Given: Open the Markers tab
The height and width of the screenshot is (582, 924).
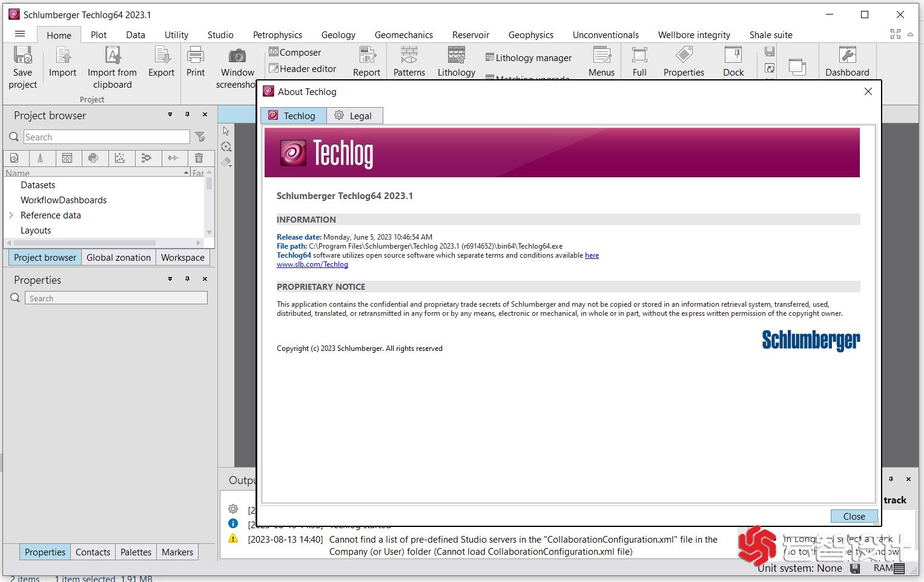Looking at the screenshot, I should point(177,552).
